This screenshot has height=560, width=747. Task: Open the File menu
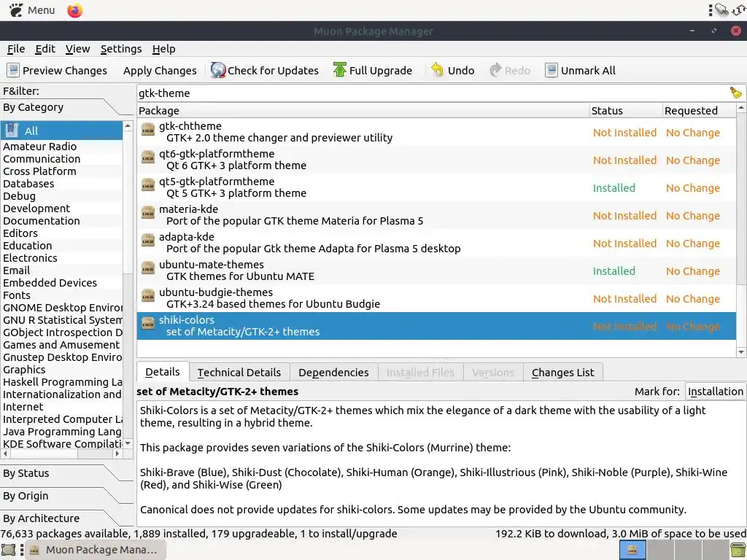tap(16, 49)
